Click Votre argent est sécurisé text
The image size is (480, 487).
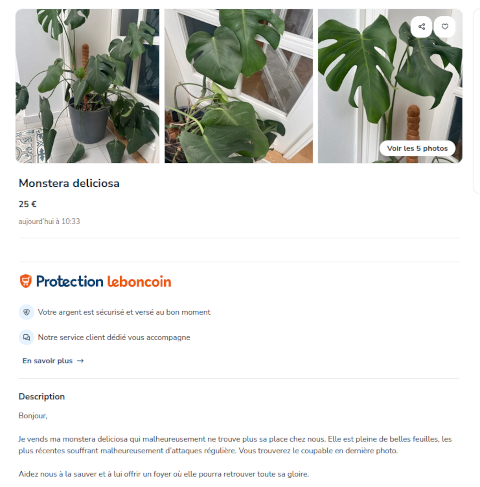[x=124, y=312]
